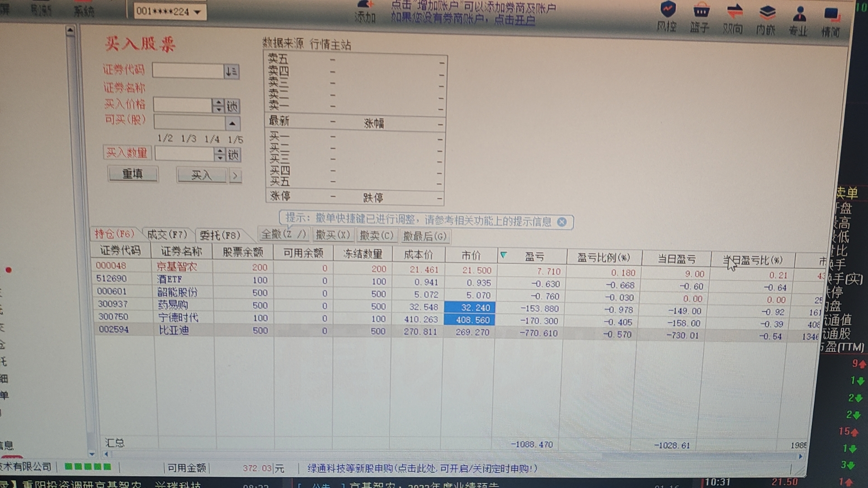The image size is (868, 488).
Task: Click the 内嵌 embedded layers icon
Action: 767,13
